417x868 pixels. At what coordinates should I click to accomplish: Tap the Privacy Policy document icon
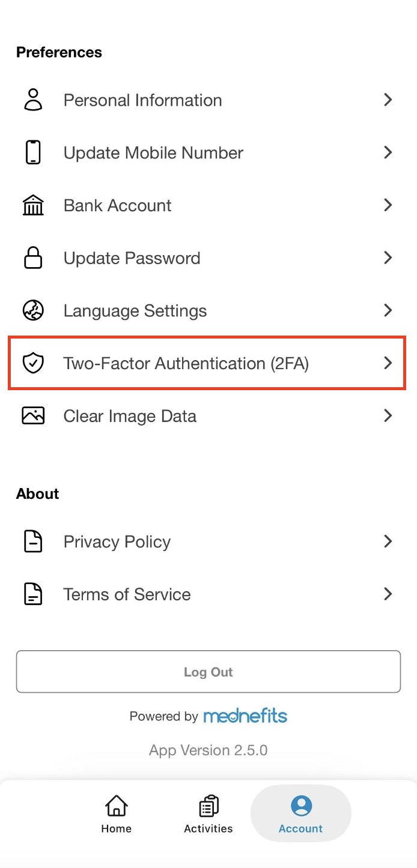(x=33, y=541)
